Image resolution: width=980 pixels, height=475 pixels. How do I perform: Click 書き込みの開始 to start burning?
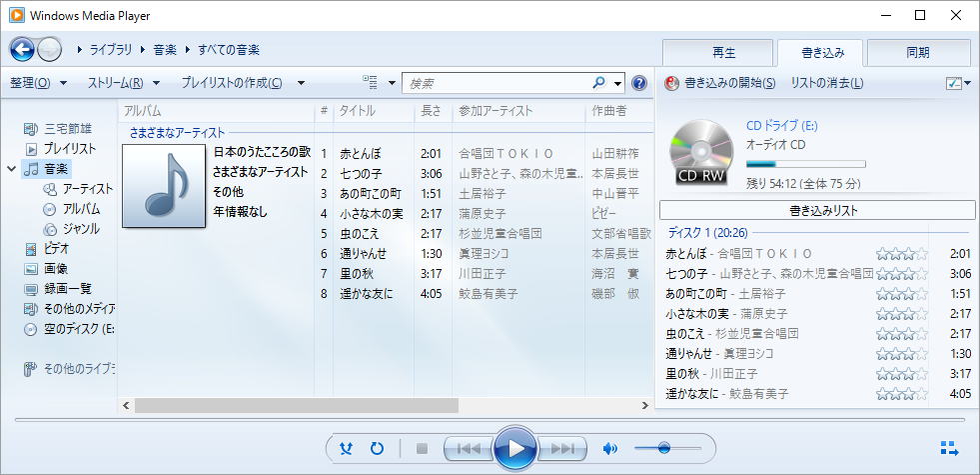pos(719,83)
